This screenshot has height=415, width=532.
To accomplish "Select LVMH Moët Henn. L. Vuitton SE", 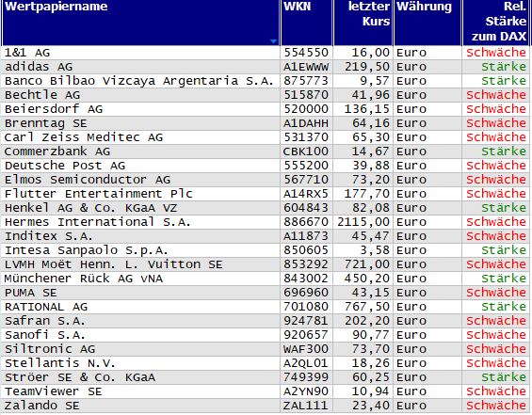I will point(114,264).
